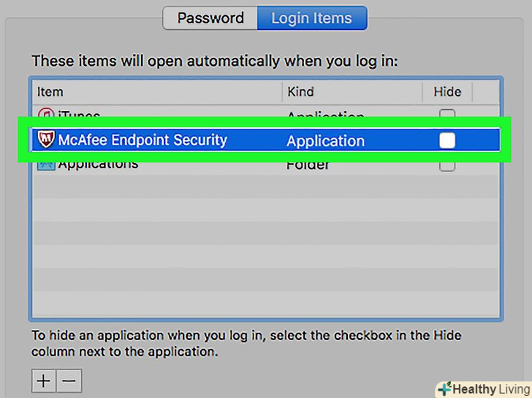The height and width of the screenshot is (398, 532).
Task: Select the Login Items tab
Action: (x=311, y=18)
